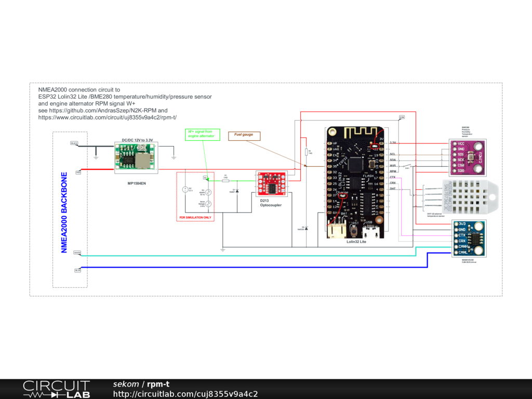532x399 pixels.
Task: Click the BLACK backbone wire label
Action: point(74,143)
